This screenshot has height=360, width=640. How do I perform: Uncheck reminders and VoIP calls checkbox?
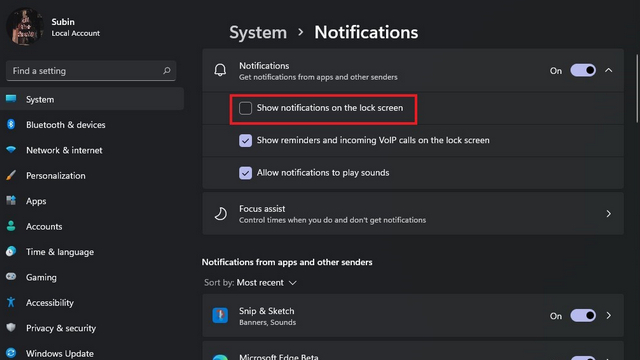245,140
